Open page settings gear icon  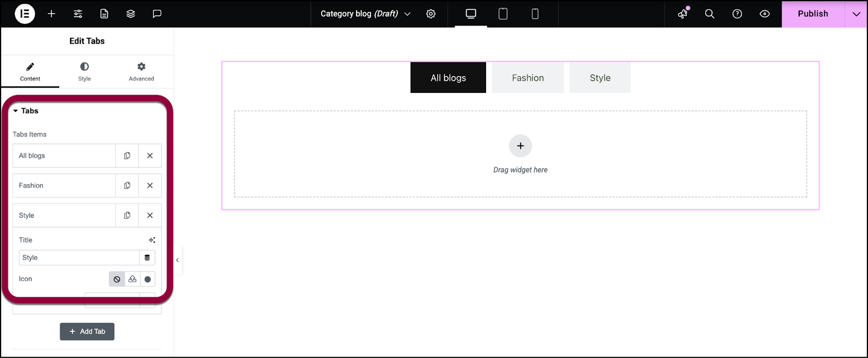tap(431, 14)
